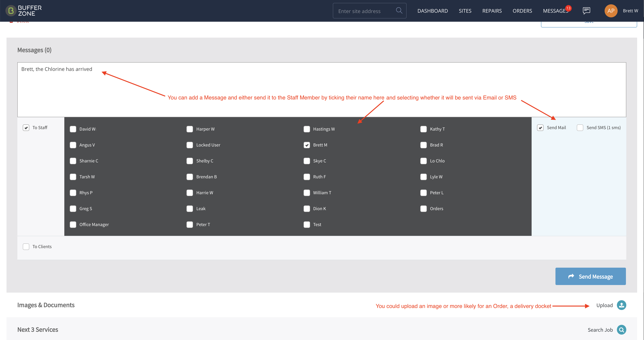Open REPAIRS section

pyautogui.click(x=492, y=11)
